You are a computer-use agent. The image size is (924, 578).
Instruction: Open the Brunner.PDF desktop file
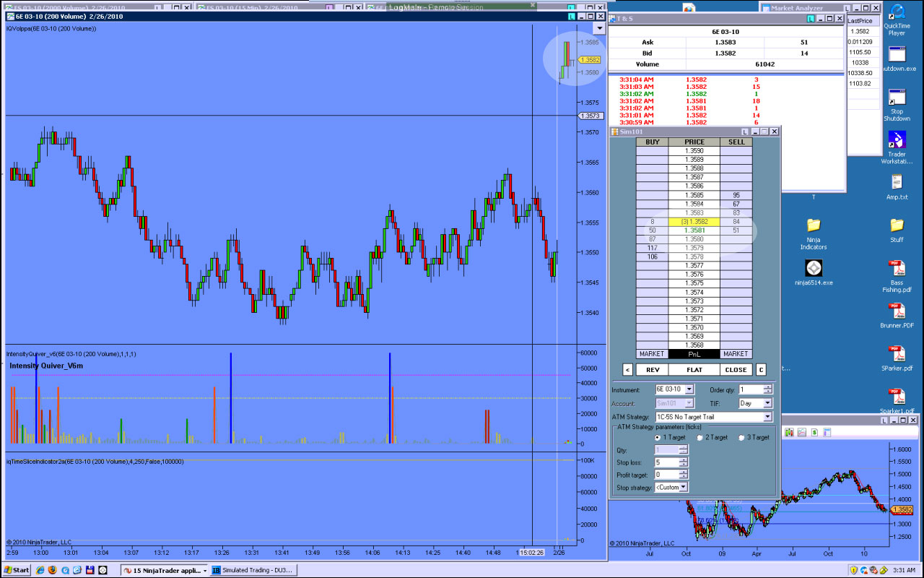coord(897,315)
